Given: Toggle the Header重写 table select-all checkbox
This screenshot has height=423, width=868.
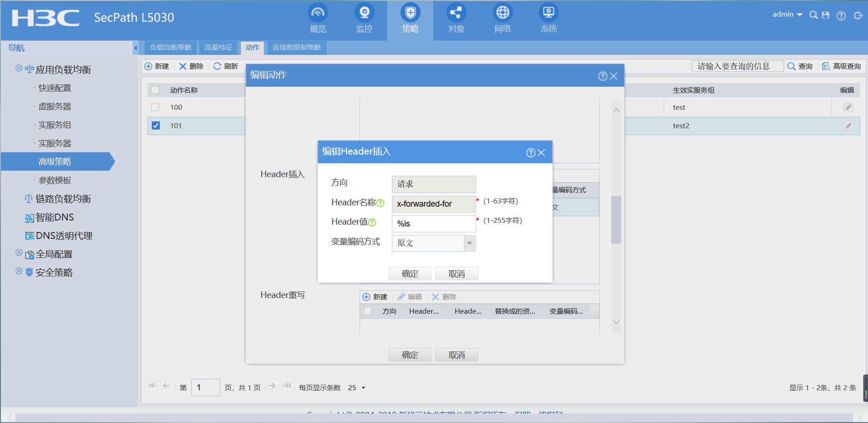Looking at the screenshot, I should point(367,311).
